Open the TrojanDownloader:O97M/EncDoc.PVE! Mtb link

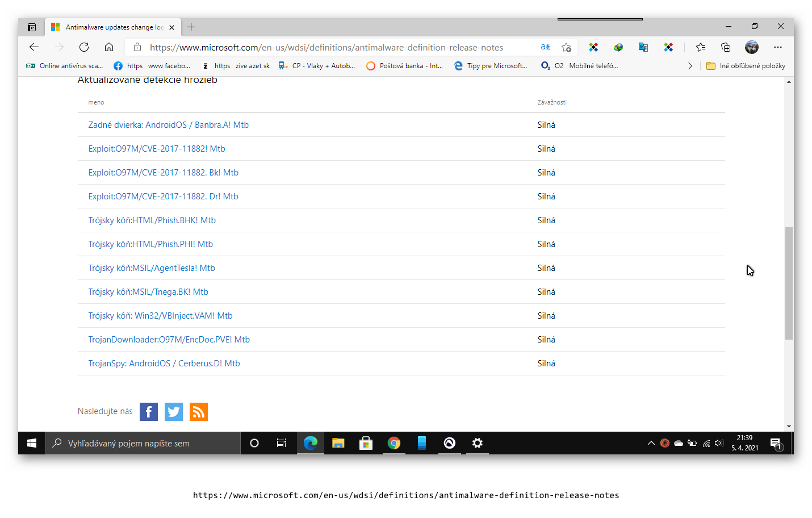(169, 340)
